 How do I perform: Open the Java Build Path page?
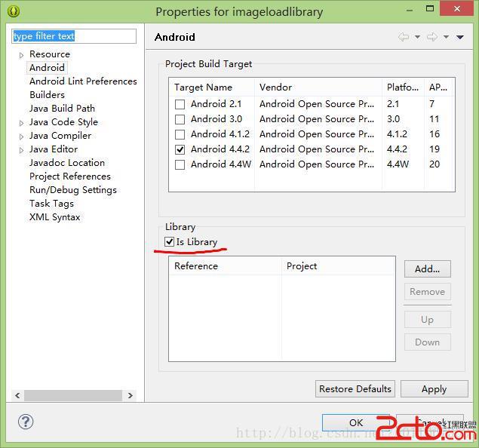tap(62, 108)
